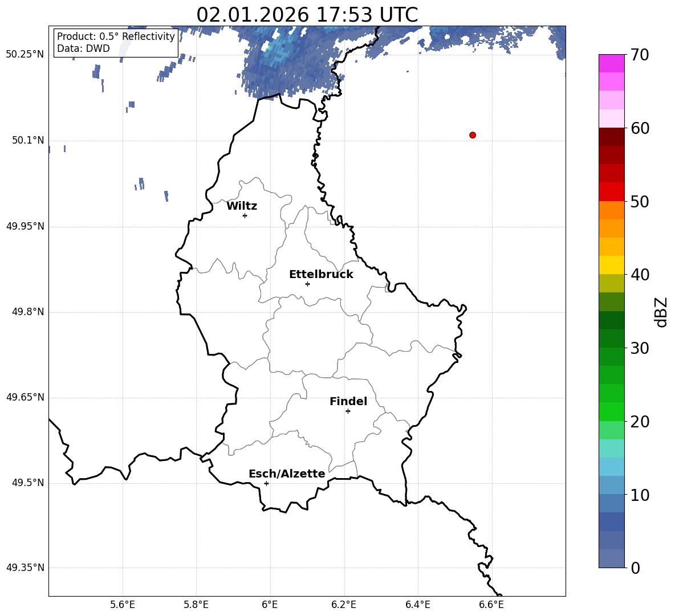Click the 20 value on the colorbar
Image resolution: width=675 pixels, height=616 pixels.
(x=640, y=422)
